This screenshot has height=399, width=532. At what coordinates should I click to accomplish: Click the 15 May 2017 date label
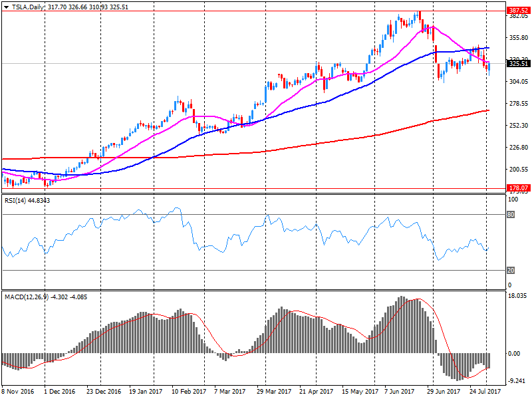360,392
